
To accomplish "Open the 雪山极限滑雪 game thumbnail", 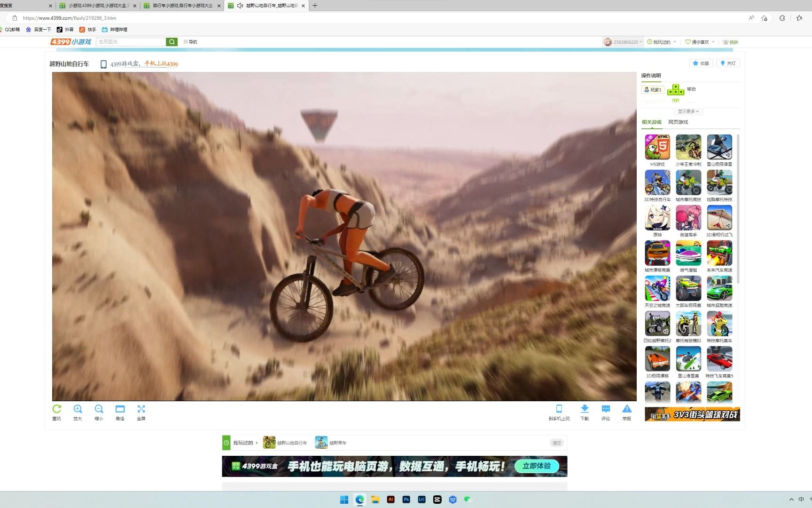I will 719,147.
